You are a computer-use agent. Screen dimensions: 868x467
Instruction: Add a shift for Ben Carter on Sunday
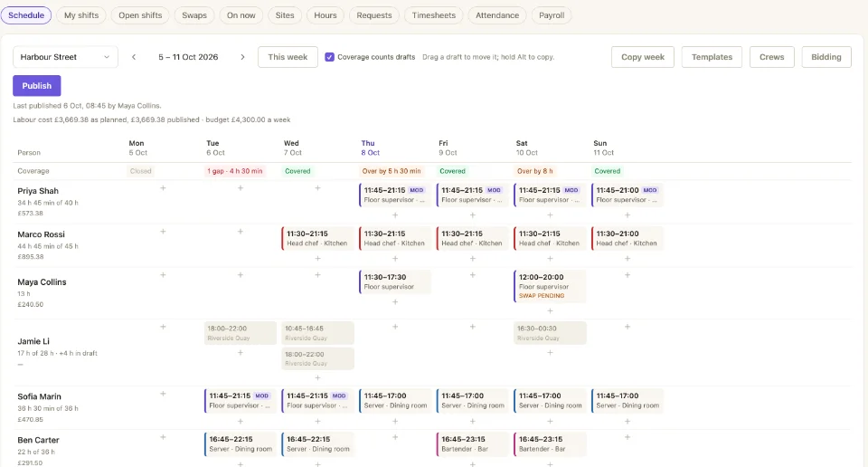[627, 437]
